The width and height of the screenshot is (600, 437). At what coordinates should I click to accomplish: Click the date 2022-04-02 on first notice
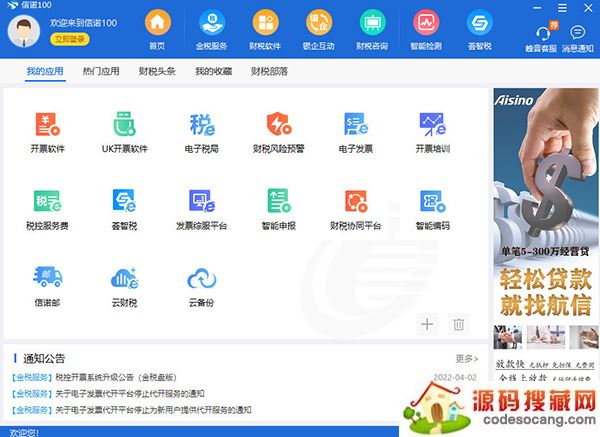[x=455, y=377]
